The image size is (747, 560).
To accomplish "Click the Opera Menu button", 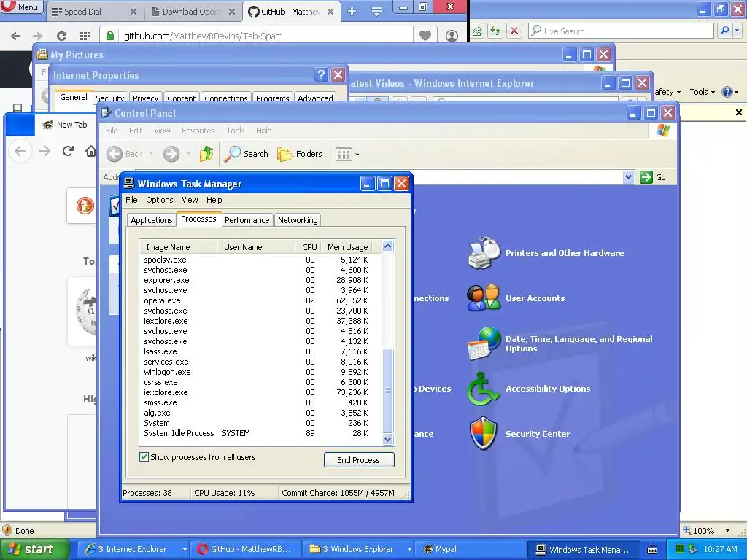I will [21, 7].
